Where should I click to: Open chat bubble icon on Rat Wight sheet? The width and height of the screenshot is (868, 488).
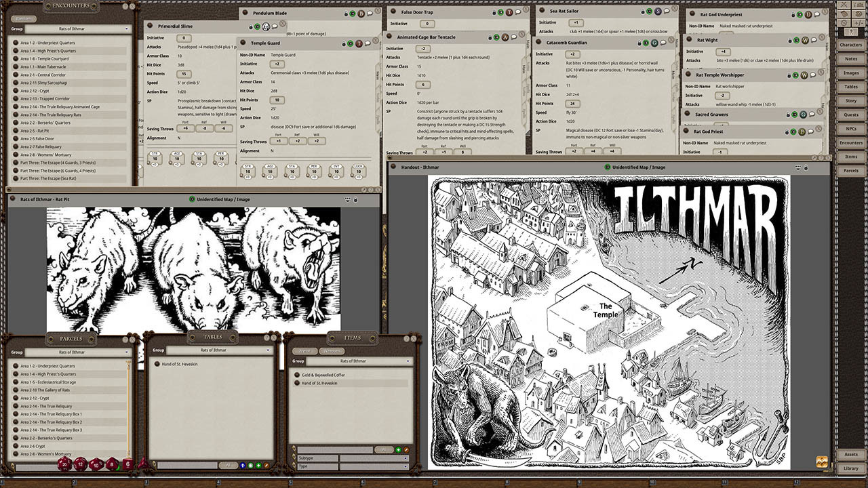[814, 41]
